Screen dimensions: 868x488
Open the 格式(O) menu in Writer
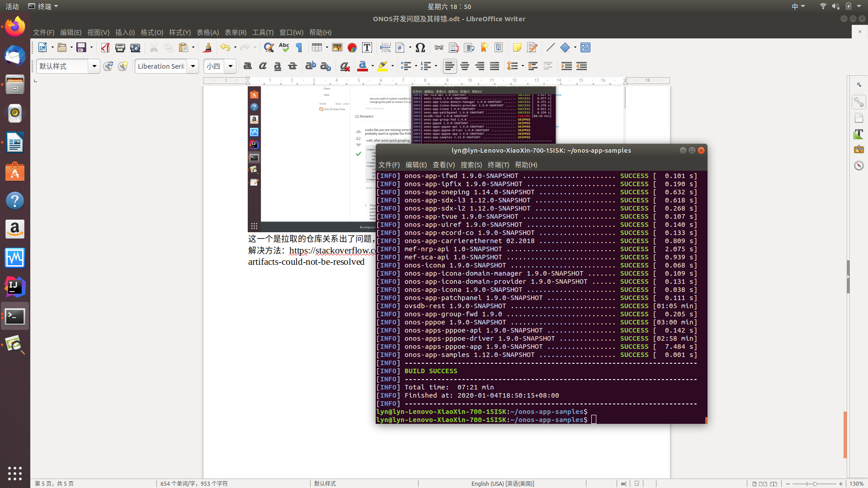151,33
